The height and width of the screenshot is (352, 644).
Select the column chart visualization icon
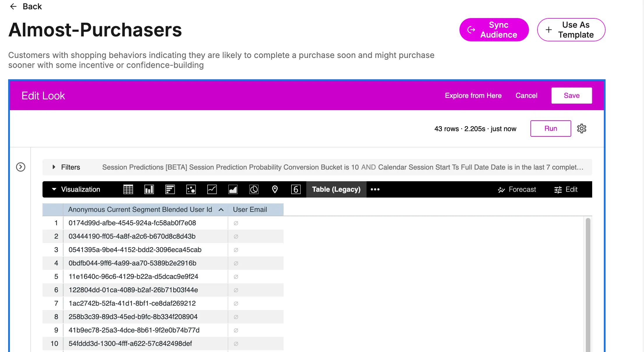[x=149, y=189]
